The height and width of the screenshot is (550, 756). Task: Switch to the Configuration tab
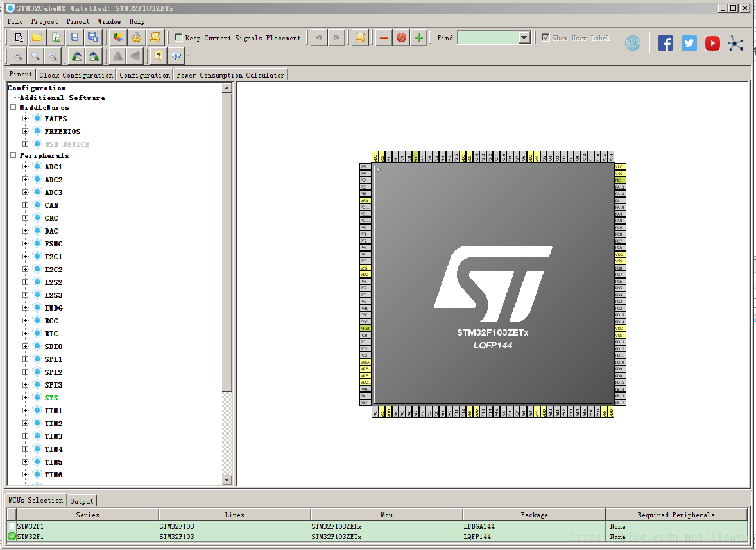(144, 75)
